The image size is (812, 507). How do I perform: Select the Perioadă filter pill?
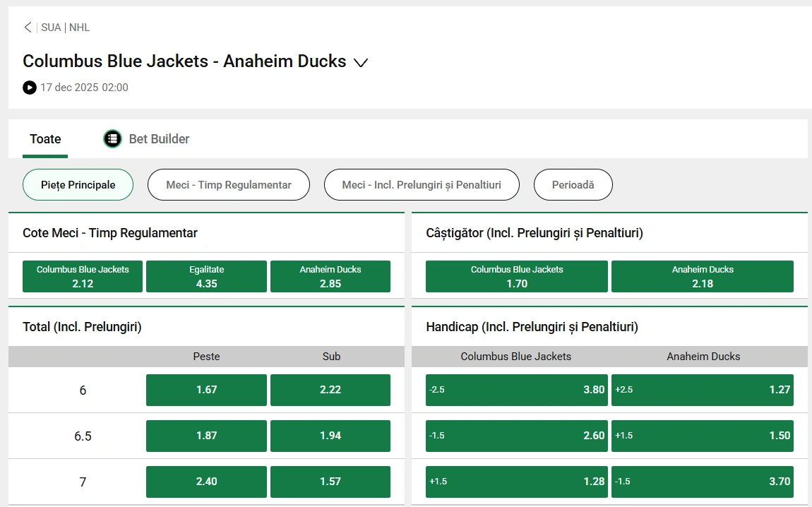573,184
